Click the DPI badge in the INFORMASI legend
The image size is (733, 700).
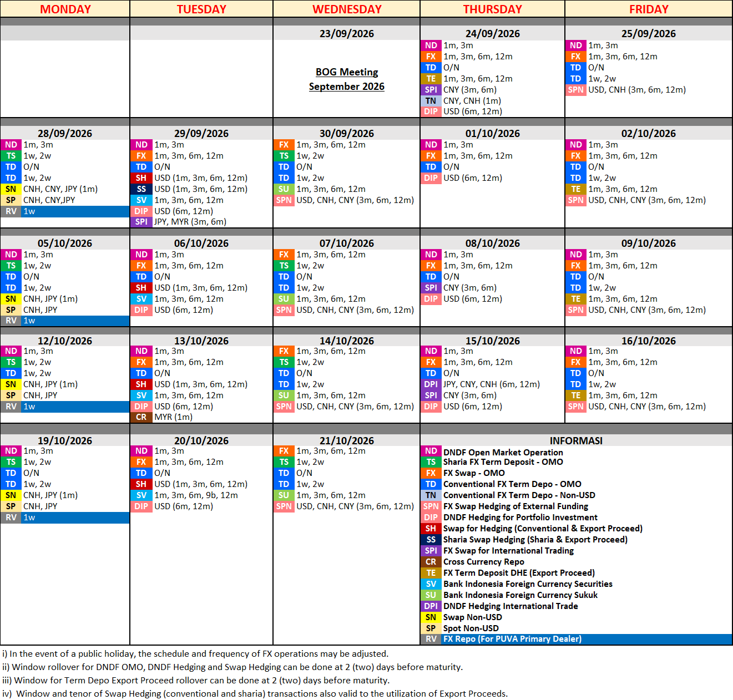[431, 606]
